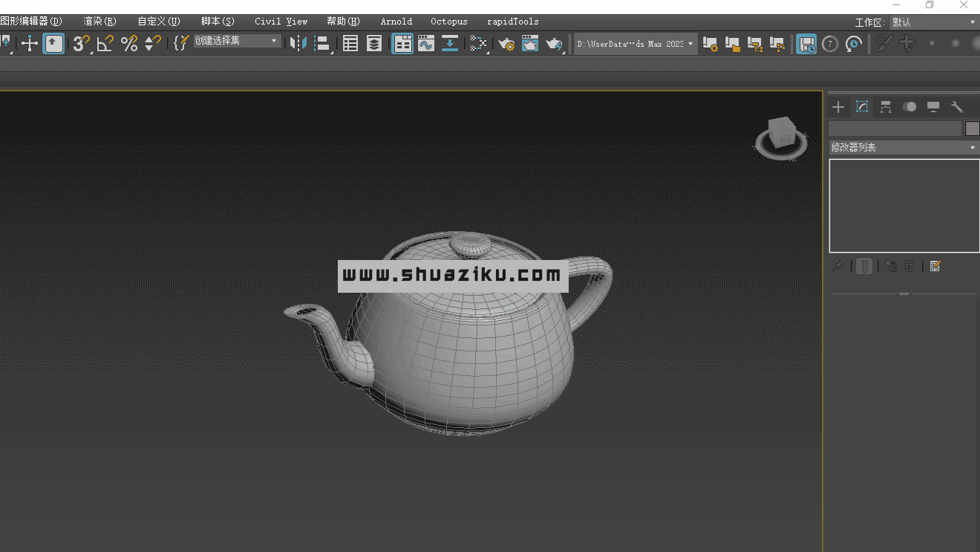The width and height of the screenshot is (980, 552).
Task: Open the Rendered Frame Window
Action: (x=530, y=44)
